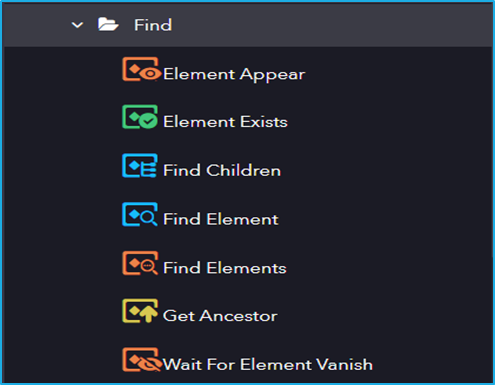Click the Find Element magnifier icon
This screenshot has height=385, width=495.
(140, 214)
